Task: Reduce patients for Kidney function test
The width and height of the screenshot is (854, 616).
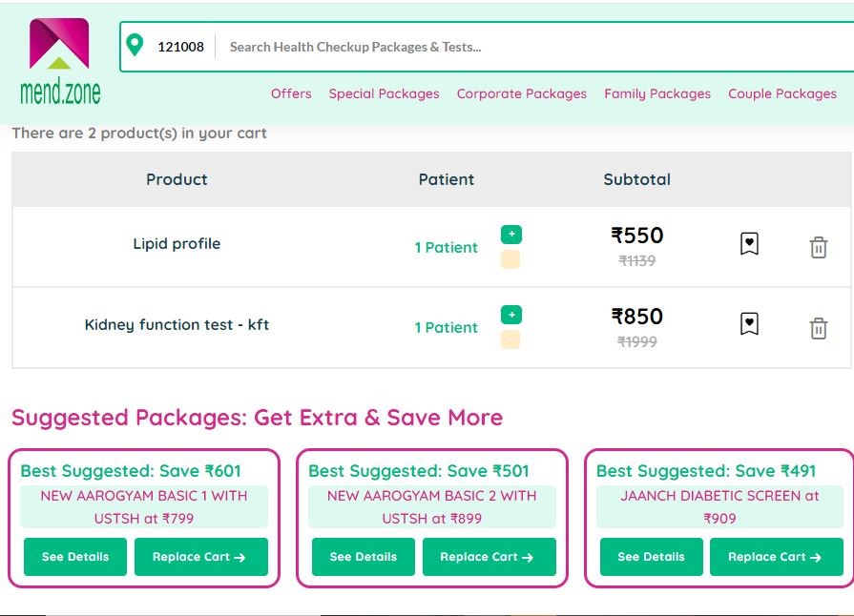Action: [x=511, y=339]
